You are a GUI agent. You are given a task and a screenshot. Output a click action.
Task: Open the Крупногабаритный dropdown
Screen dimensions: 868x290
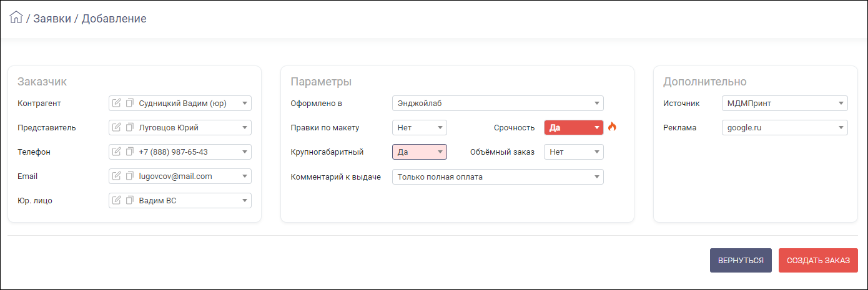tap(420, 152)
